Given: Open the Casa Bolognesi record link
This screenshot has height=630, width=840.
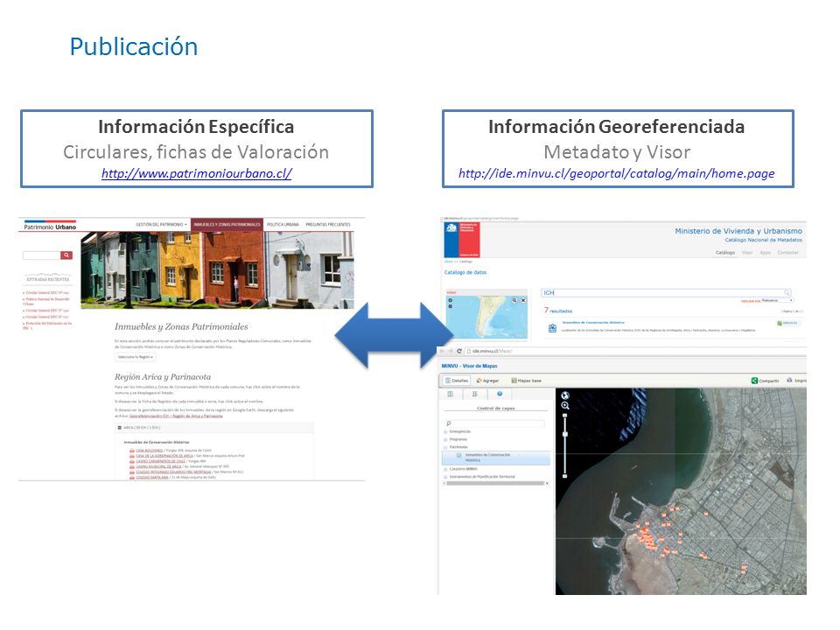Looking at the screenshot, I should tap(149, 451).
